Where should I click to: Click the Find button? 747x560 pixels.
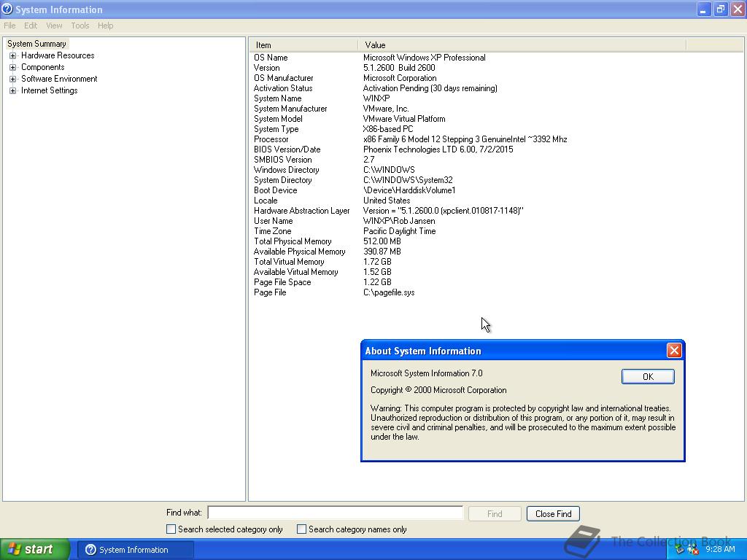click(x=495, y=514)
